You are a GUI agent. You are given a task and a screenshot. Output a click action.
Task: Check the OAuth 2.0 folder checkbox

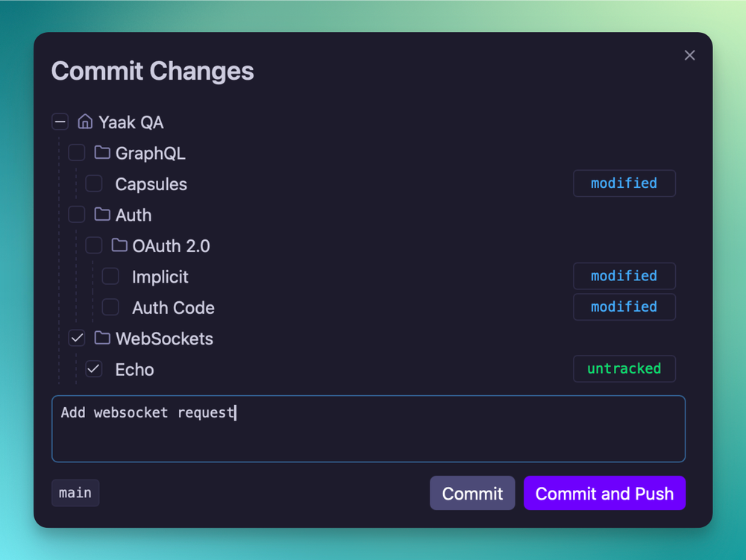[x=94, y=245]
